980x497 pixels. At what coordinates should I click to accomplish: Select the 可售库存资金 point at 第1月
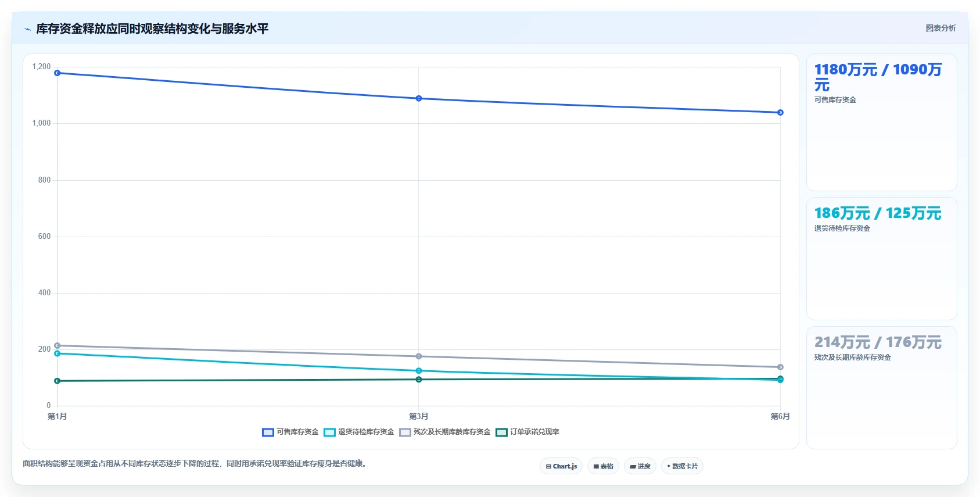[x=57, y=73]
